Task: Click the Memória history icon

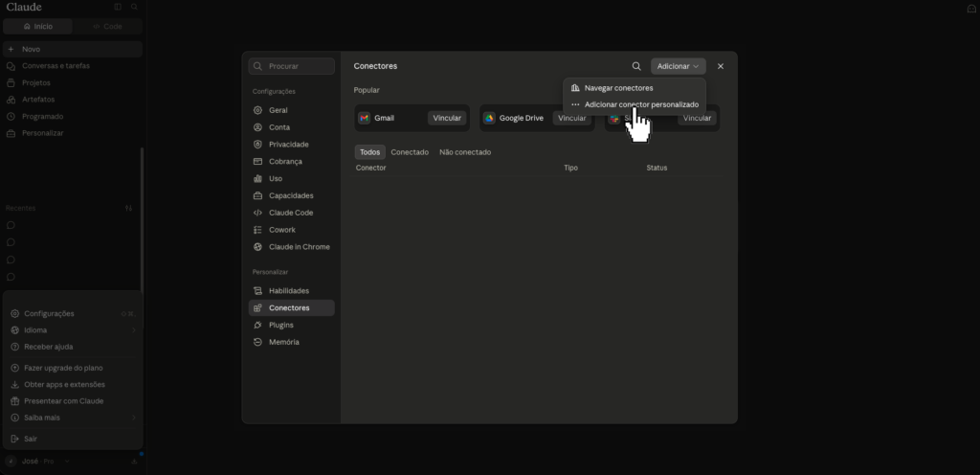Action: click(257, 342)
